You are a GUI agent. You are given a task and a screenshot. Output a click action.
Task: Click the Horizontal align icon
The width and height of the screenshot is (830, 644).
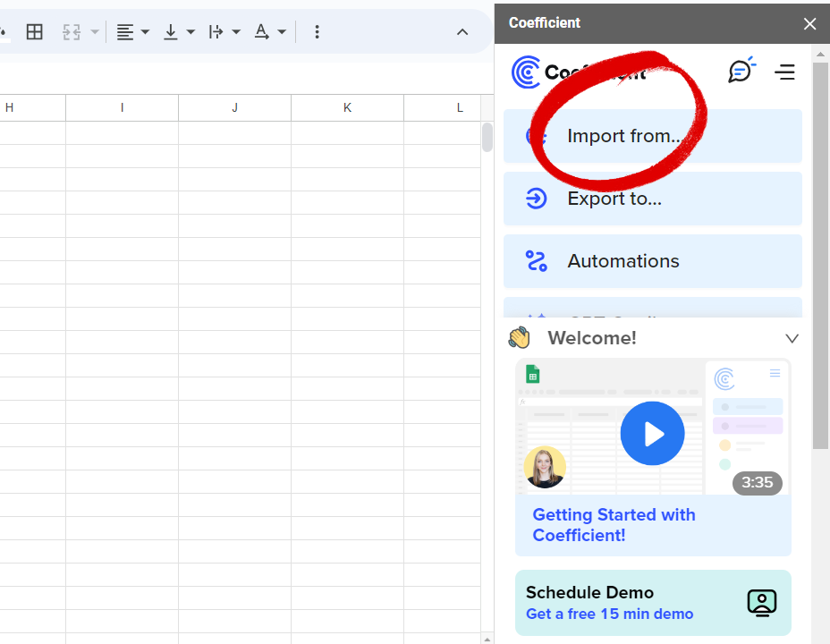pos(125,31)
